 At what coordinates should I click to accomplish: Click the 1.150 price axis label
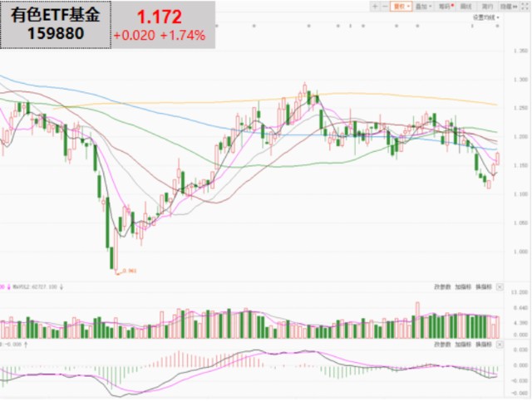coord(521,166)
